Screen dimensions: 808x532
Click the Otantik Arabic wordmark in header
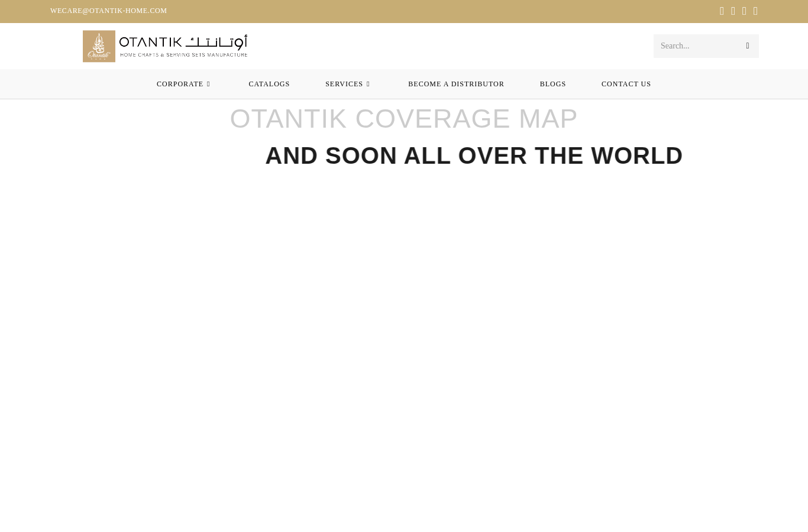[x=216, y=42]
